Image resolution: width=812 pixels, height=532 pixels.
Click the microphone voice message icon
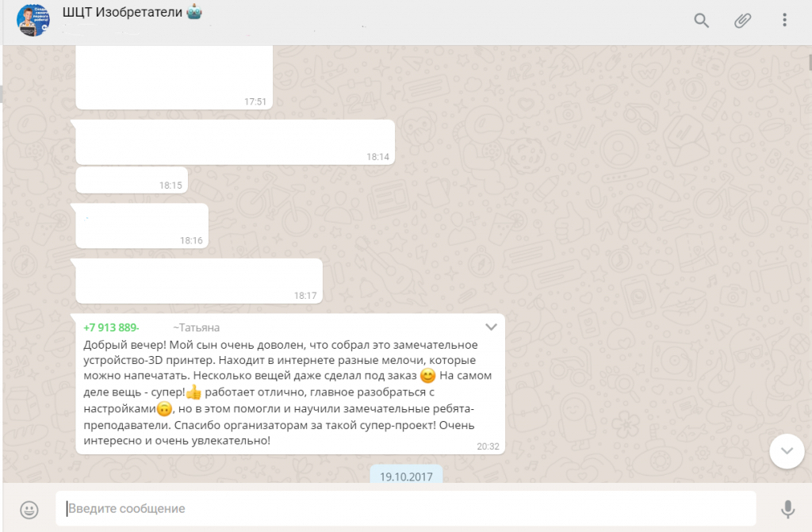[788, 508]
